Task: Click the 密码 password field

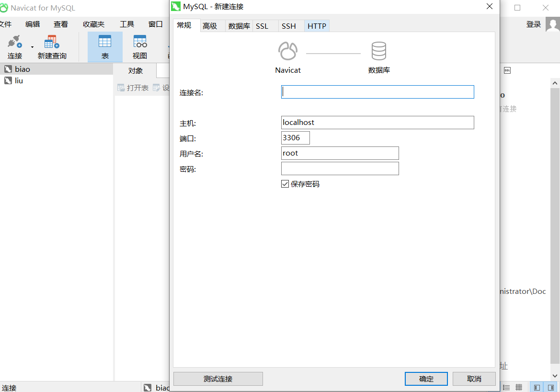Action: click(x=340, y=168)
